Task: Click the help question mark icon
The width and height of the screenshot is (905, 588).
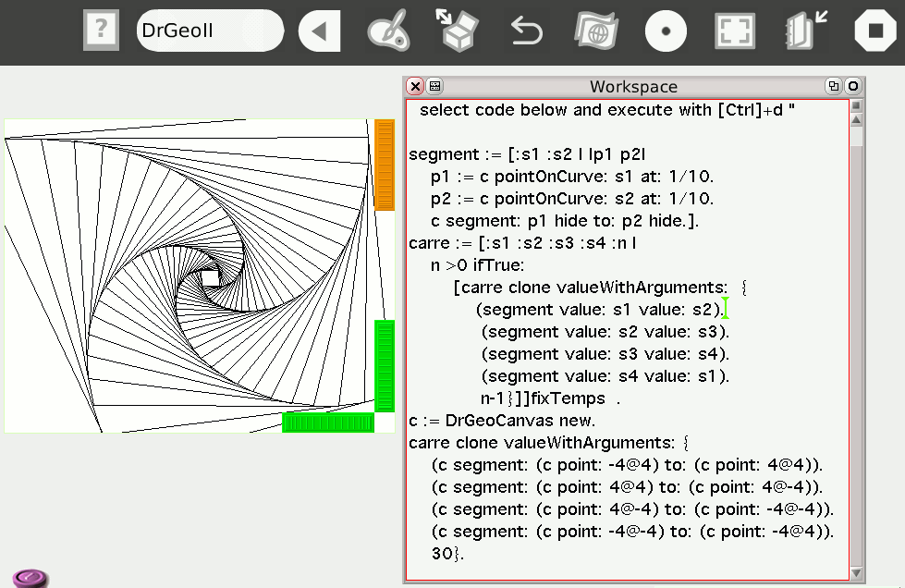Action: (101, 31)
